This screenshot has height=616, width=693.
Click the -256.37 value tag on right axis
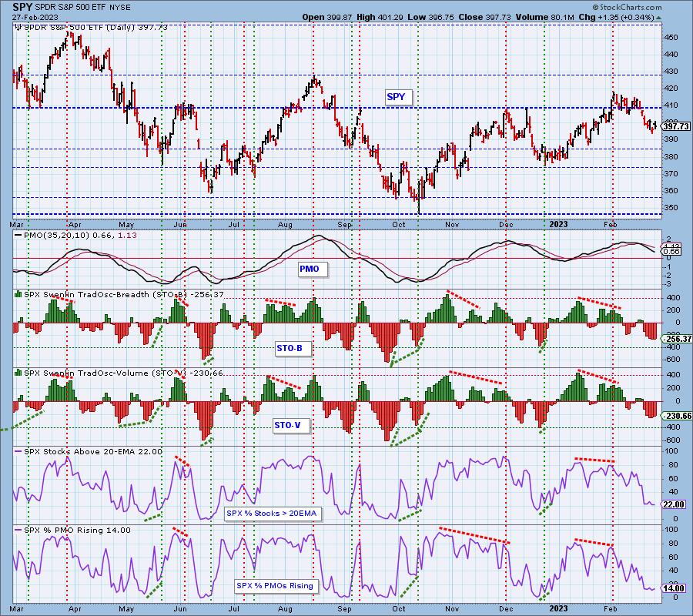pyautogui.click(x=677, y=339)
